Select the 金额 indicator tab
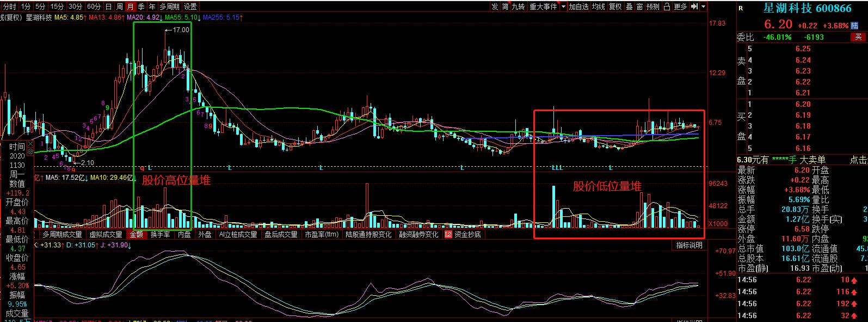The height and width of the screenshot is (322, 868). [x=137, y=234]
